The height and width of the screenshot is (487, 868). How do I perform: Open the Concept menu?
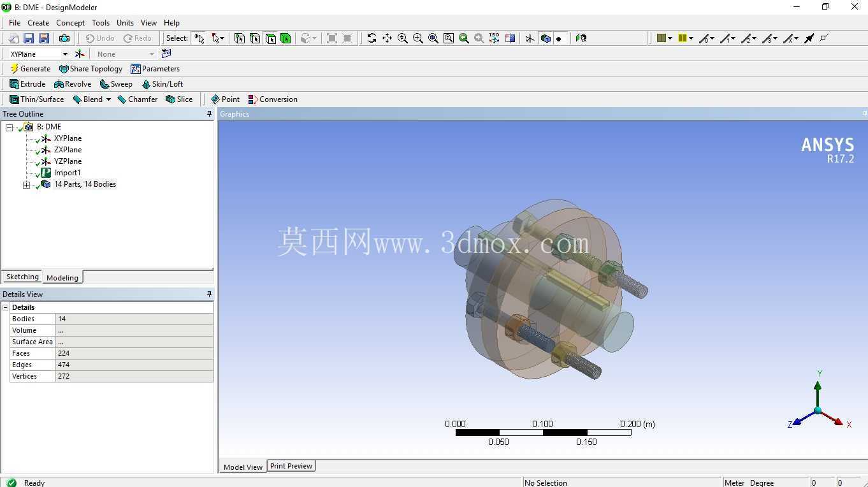(x=70, y=23)
